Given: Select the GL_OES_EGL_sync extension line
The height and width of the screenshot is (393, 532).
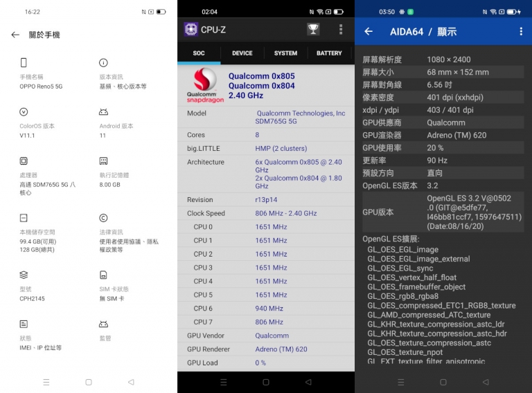Looking at the screenshot, I should point(400,268).
